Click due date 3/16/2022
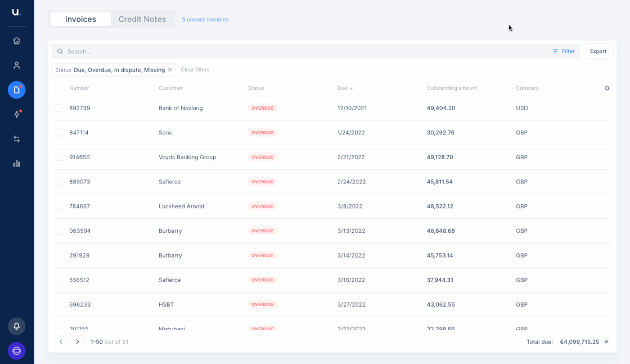This screenshot has height=364, width=630. [351, 280]
